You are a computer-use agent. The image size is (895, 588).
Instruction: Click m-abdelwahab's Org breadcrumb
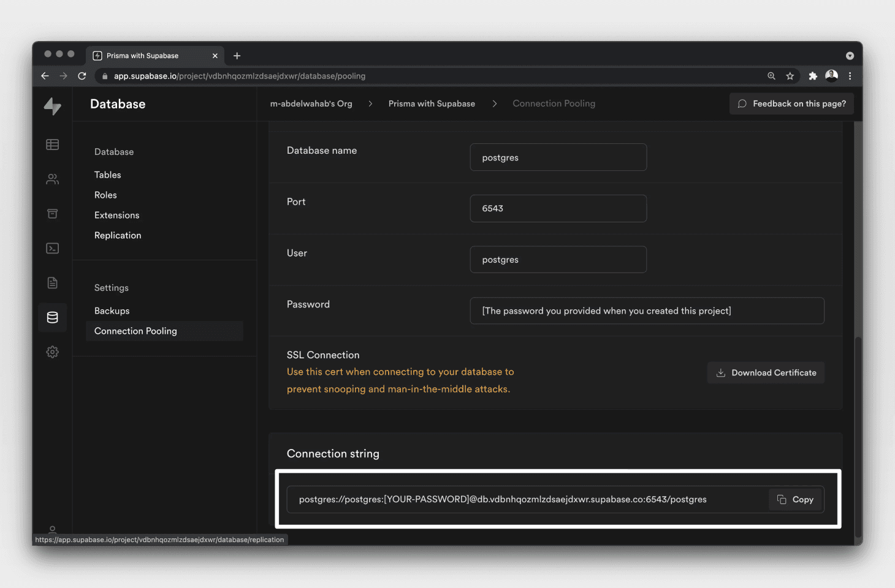tap(311, 104)
